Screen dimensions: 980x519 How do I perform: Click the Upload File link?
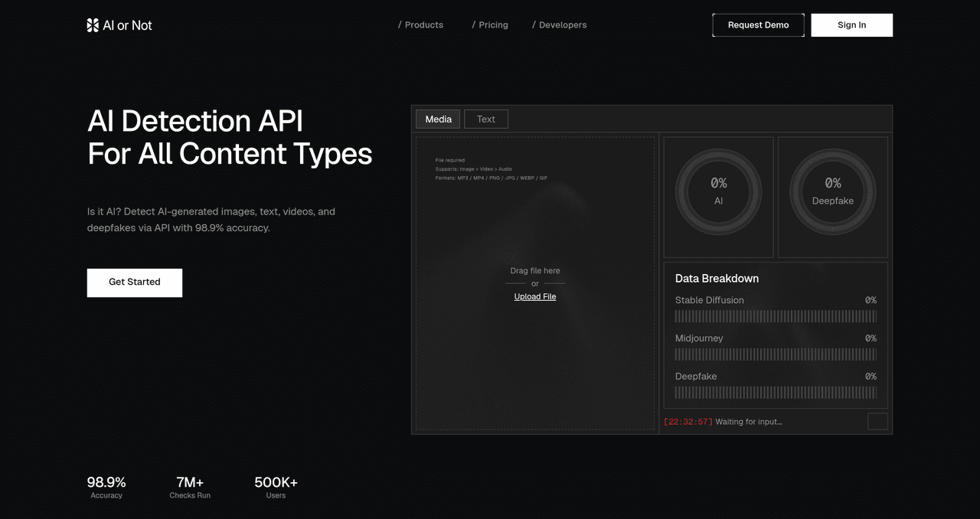click(x=535, y=296)
